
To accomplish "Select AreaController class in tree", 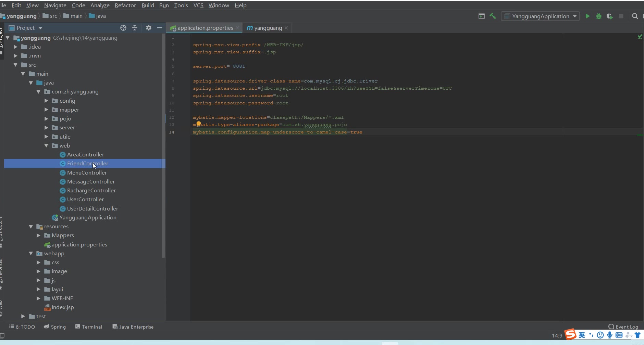I will click(x=85, y=155).
